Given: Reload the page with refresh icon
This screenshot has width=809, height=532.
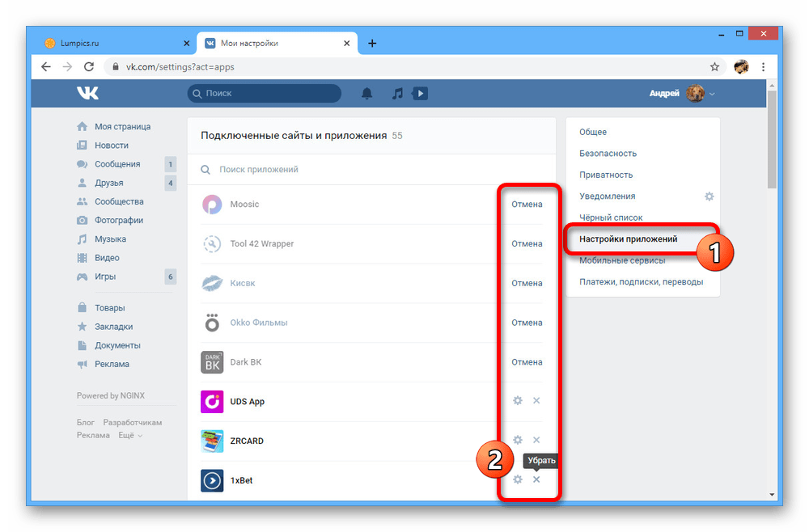Looking at the screenshot, I should point(89,66).
